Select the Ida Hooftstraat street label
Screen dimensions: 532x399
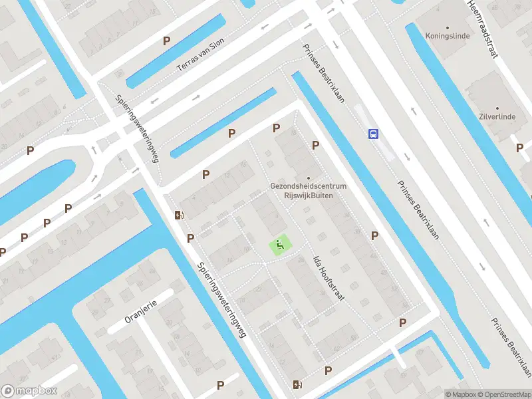[x=329, y=279]
